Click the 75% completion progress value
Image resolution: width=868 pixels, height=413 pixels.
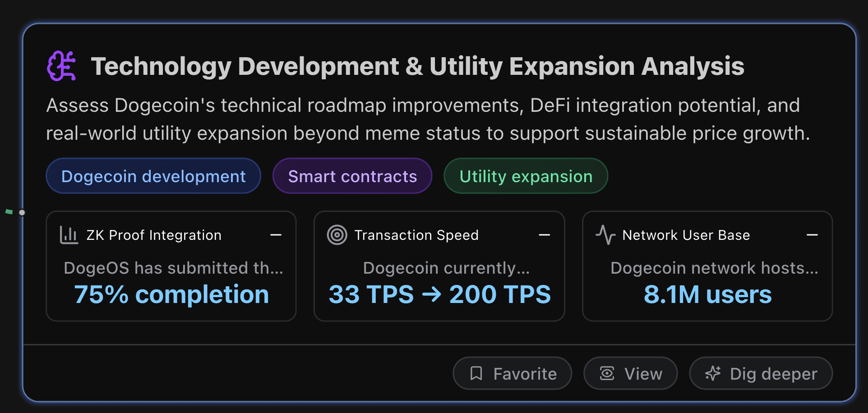click(x=171, y=294)
